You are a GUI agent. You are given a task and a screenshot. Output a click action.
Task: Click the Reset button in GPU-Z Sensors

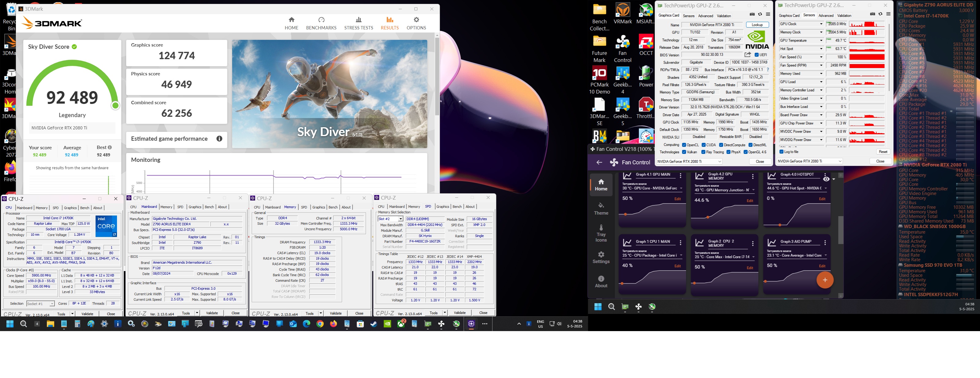(x=883, y=152)
